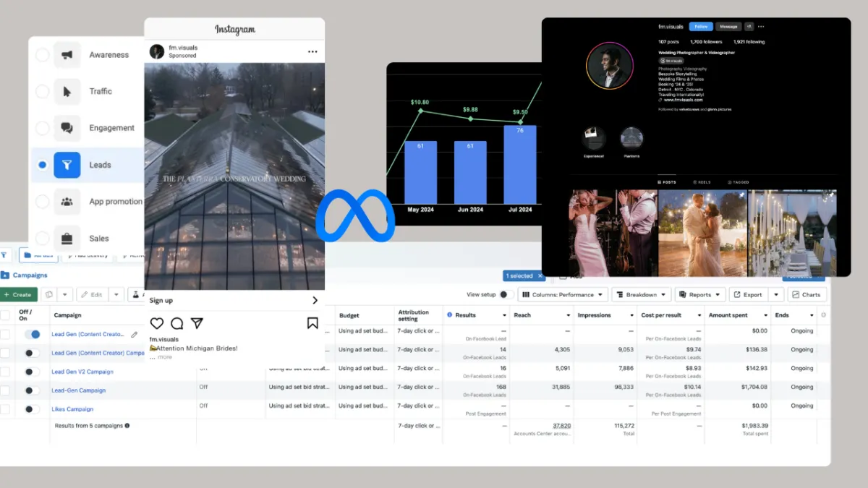Open the dropdown arrow next to the duplicate icon
Image resolution: width=868 pixels, height=488 pixels.
pyautogui.click(x=65, y=295)
